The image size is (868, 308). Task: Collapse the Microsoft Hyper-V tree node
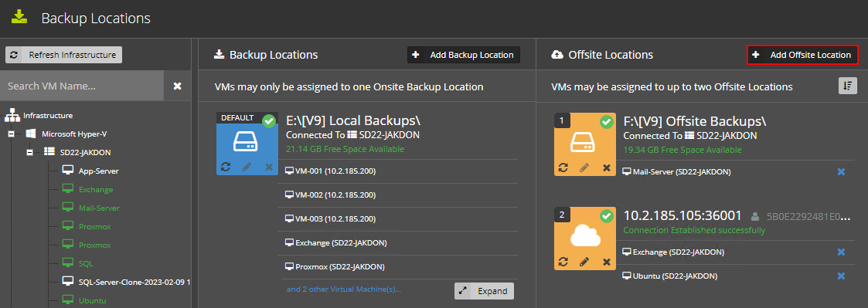point(11,134)
